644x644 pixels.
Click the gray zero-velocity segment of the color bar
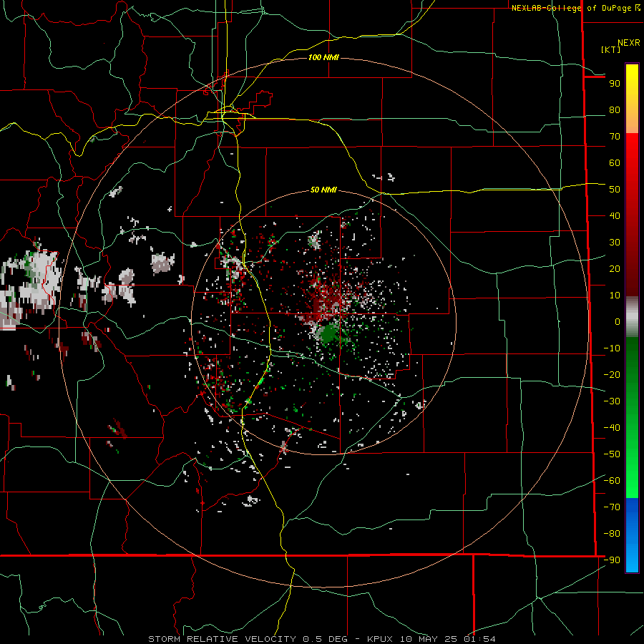click(x=632, y=316)
